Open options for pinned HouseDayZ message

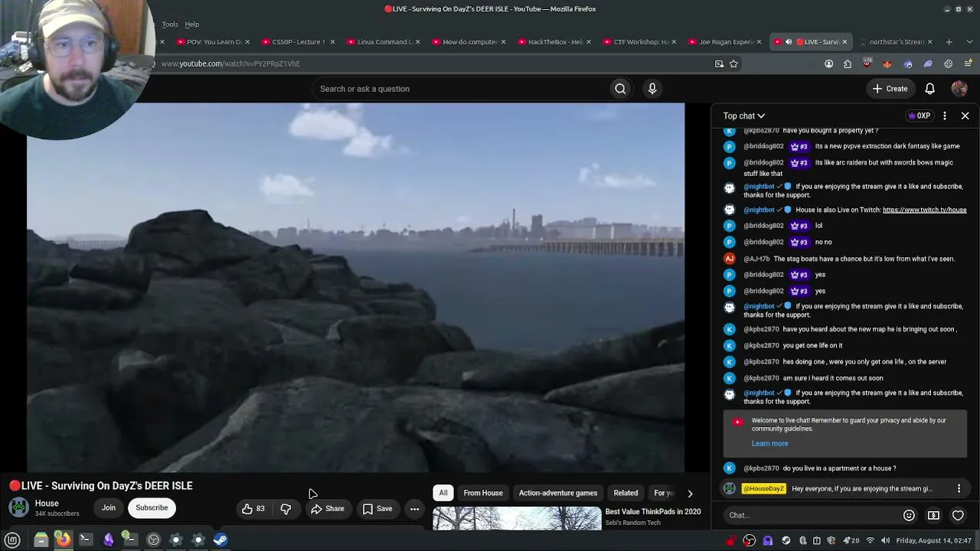click(959, 488)
